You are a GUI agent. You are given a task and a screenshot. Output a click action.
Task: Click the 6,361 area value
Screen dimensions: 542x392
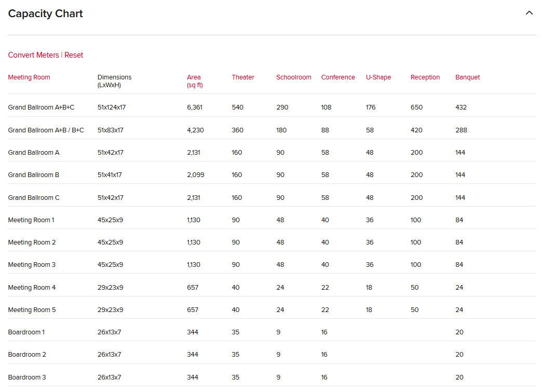pos(195,107)
